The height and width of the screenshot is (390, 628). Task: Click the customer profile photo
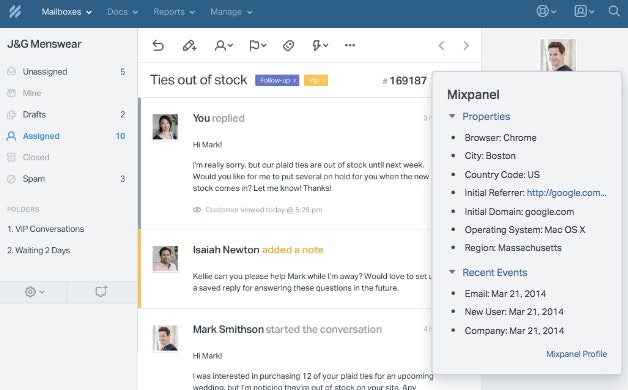[558, 55]
